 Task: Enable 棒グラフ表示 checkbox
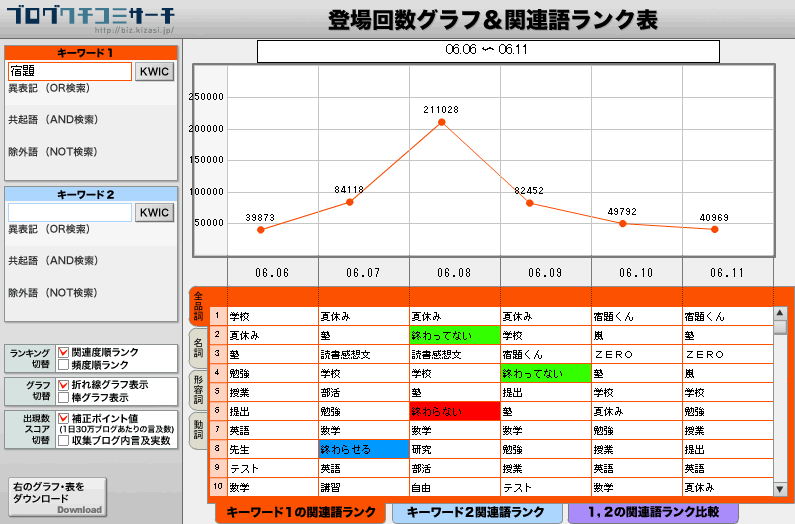[x=64, y=397]
